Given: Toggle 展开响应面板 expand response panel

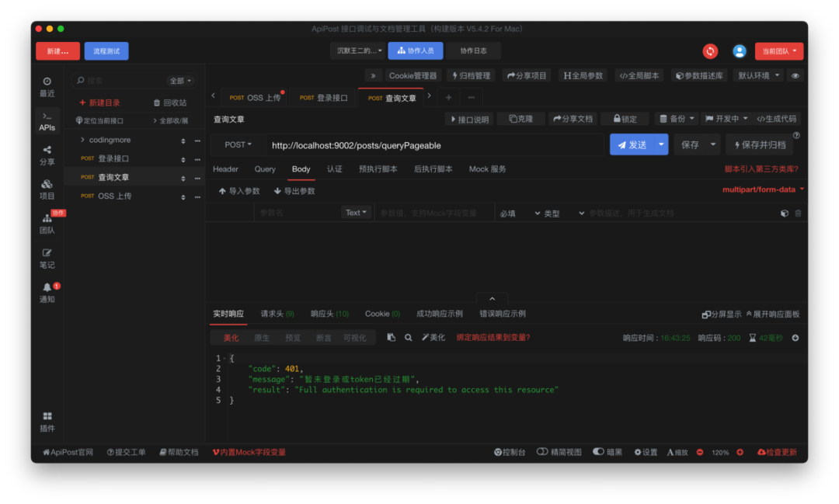Looking at the screenshot, I should point(773,314).
